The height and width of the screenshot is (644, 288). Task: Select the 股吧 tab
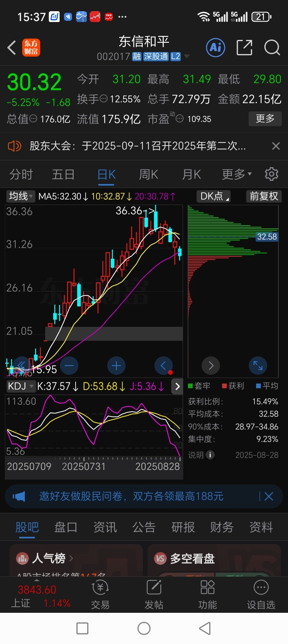pos(27,527)
